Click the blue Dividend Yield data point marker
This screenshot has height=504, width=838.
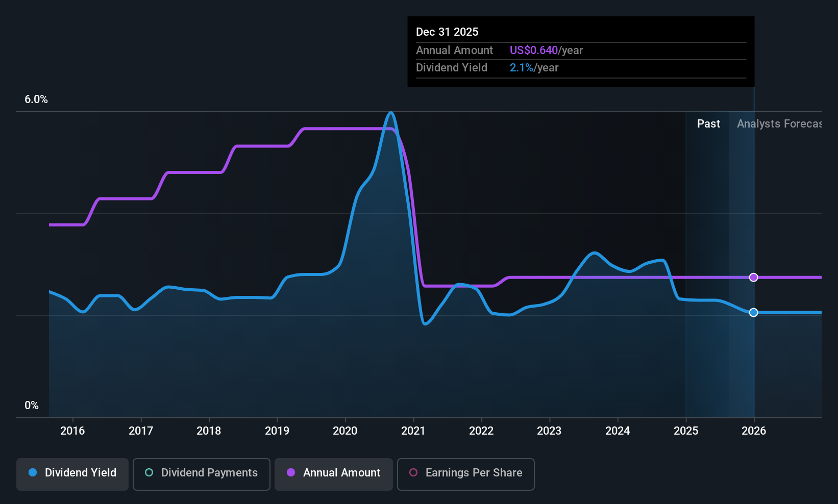(754, 313)
